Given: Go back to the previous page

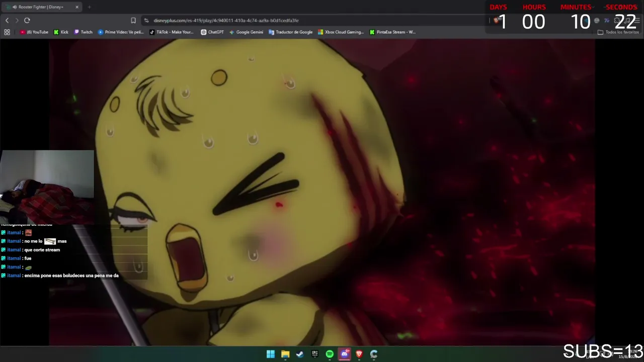Looking at the screenshot, I should (7, 20).
